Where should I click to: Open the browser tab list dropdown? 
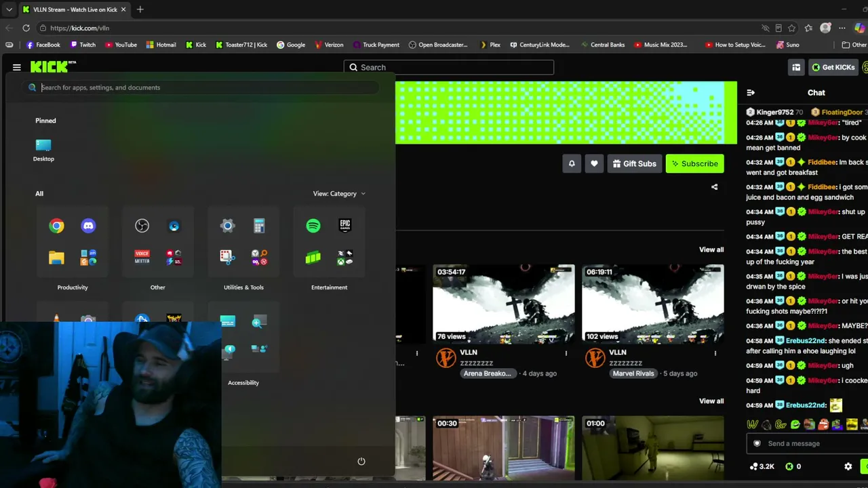[x=9, y=9]
